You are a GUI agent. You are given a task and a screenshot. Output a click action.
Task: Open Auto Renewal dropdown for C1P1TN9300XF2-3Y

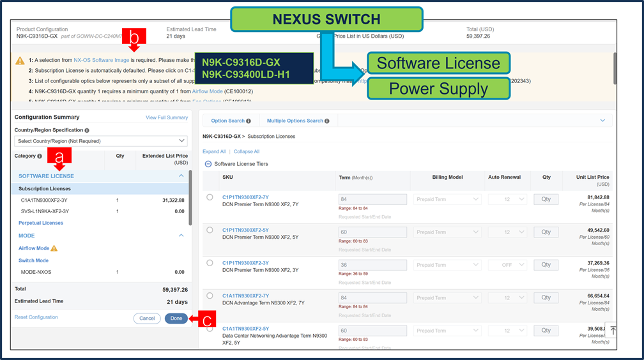click(x=507, y=265)
